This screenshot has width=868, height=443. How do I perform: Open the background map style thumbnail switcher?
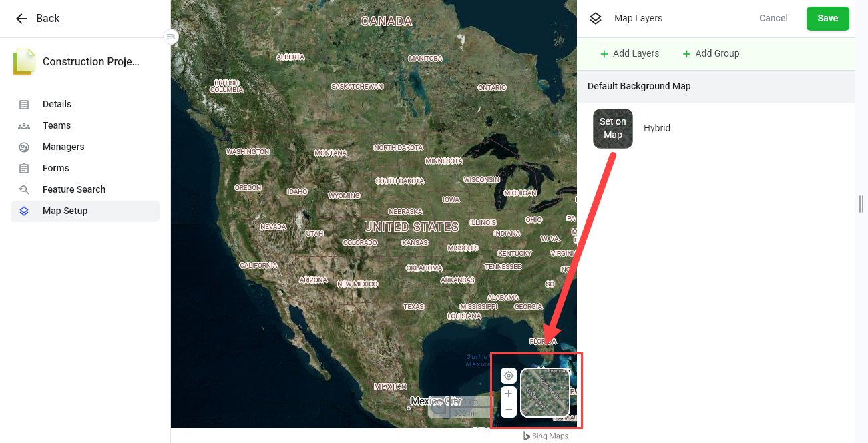coord(545,392)
